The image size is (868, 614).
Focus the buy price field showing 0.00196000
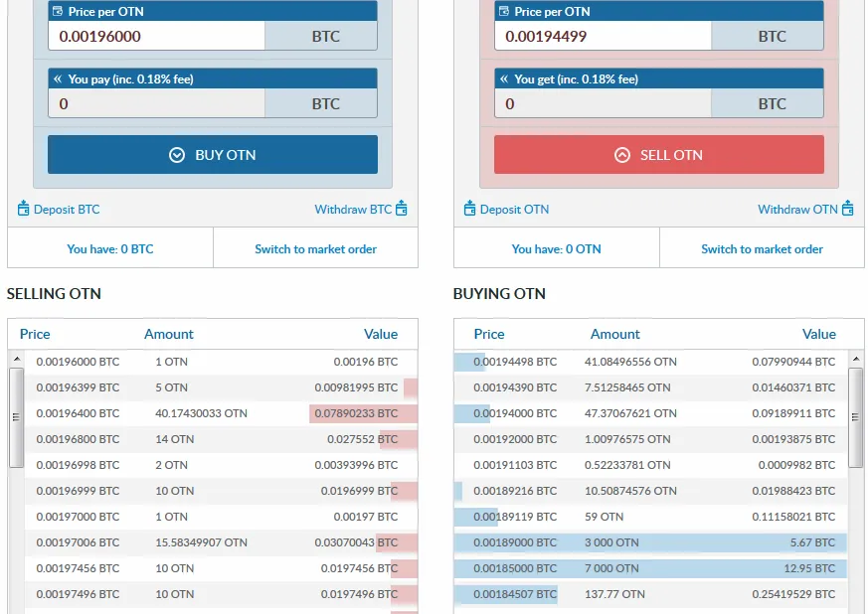click(x=157, y=36)
